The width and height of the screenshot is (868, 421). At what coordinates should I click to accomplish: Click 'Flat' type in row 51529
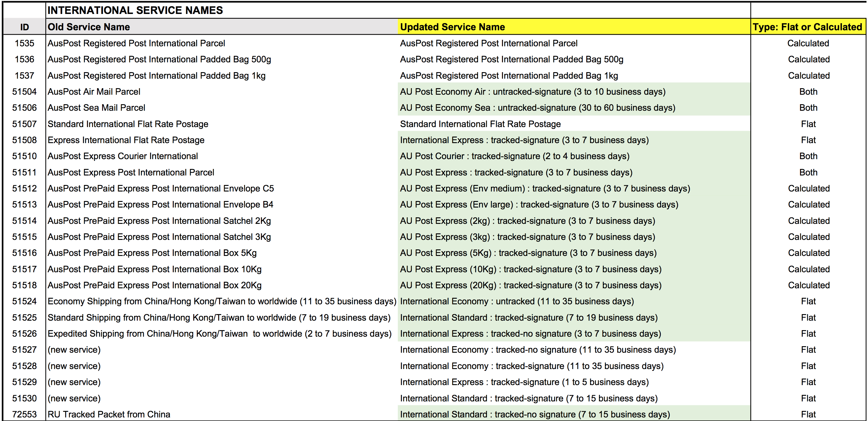pyautogui.click(x=808, y=382)
